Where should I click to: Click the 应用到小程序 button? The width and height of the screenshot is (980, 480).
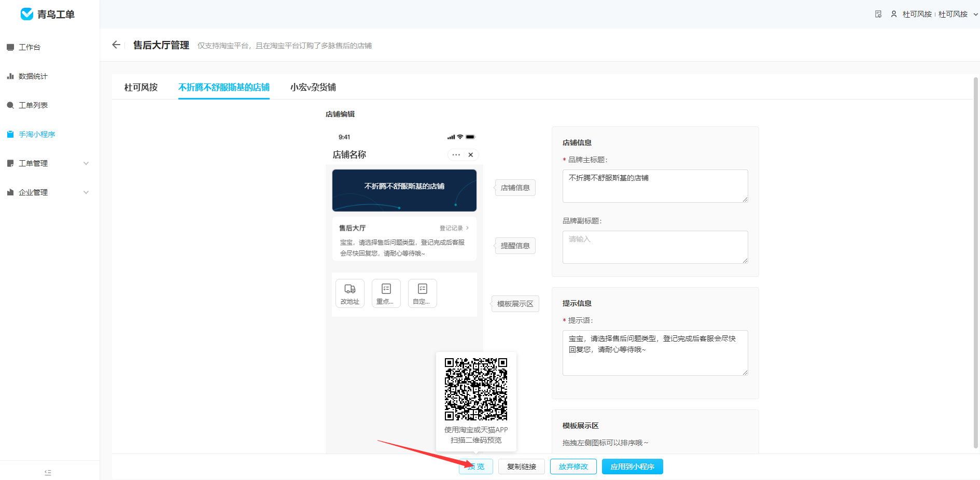pos(633,467)
